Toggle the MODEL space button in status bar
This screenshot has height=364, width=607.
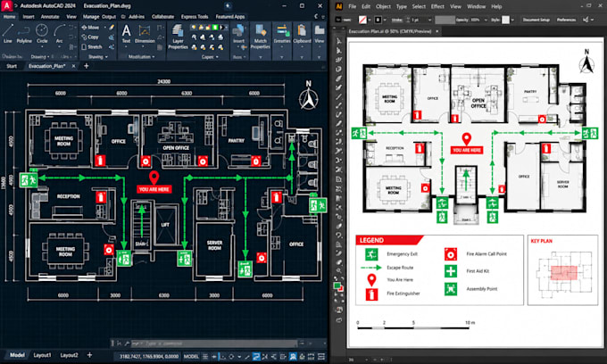point(191,356)
